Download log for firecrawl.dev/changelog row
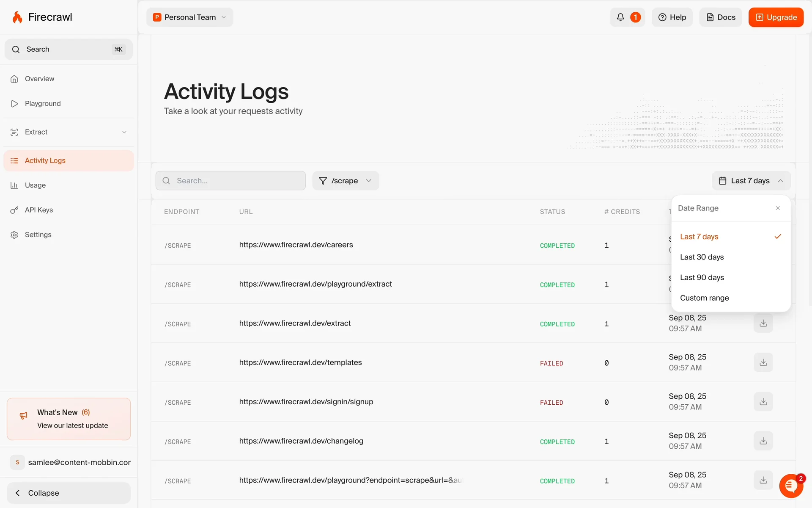This screenshot has height=508, width=812. [x=763, y=441]
